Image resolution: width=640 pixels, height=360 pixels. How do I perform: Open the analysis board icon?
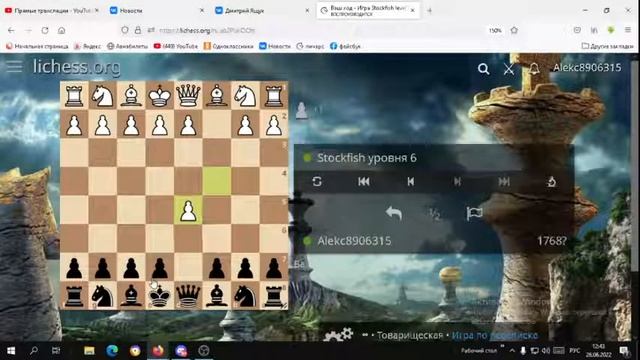[x=551, y=181]
